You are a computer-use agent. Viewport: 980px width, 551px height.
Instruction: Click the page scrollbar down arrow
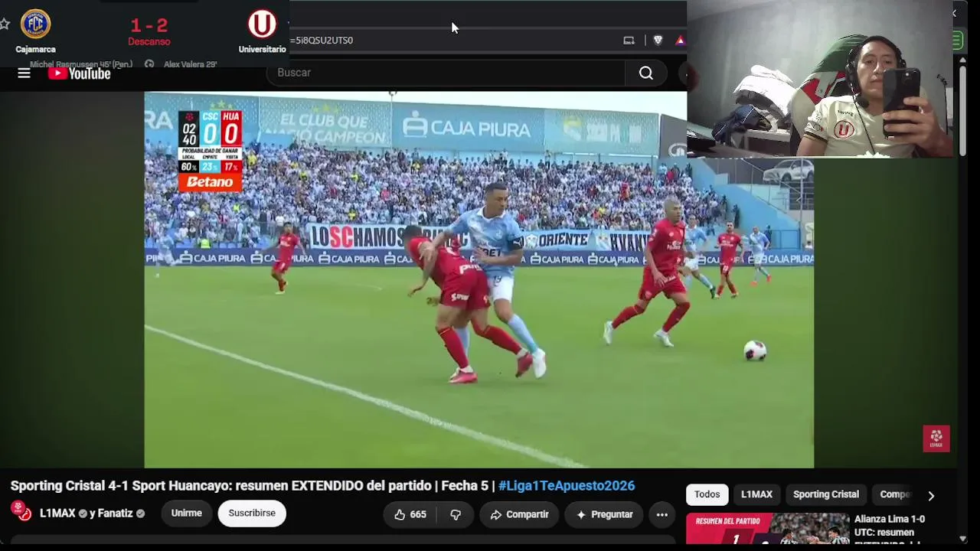(963, 539)
